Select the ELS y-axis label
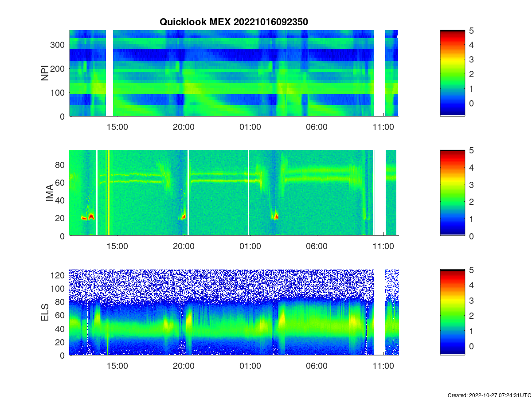Image resolution: width=532 pixels, height=399 pixels. (x=45, y=313)
